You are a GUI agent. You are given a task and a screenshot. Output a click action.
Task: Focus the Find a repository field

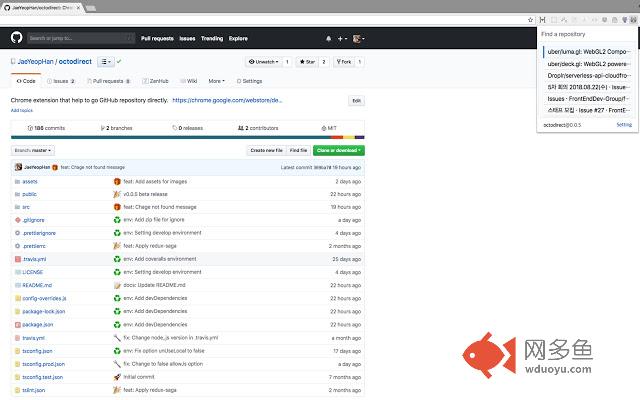point(587,34)
